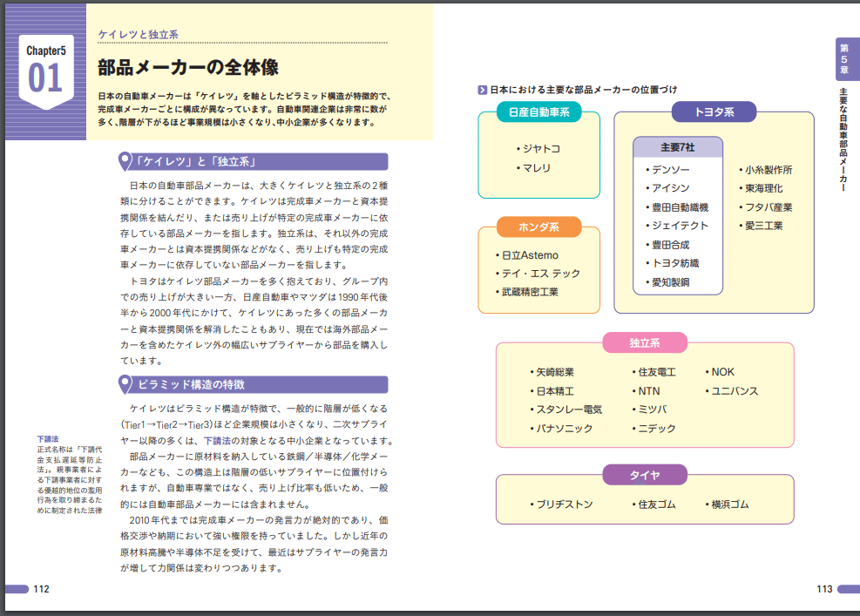The image size is (860, 616).
Task: Click 日本精工 entry
Action: (x=555, y=391)
